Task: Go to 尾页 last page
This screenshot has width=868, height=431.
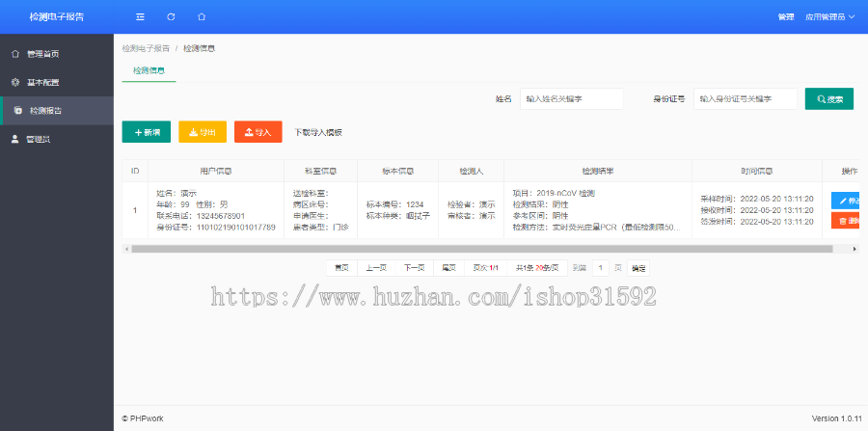Action: [448, 268]
